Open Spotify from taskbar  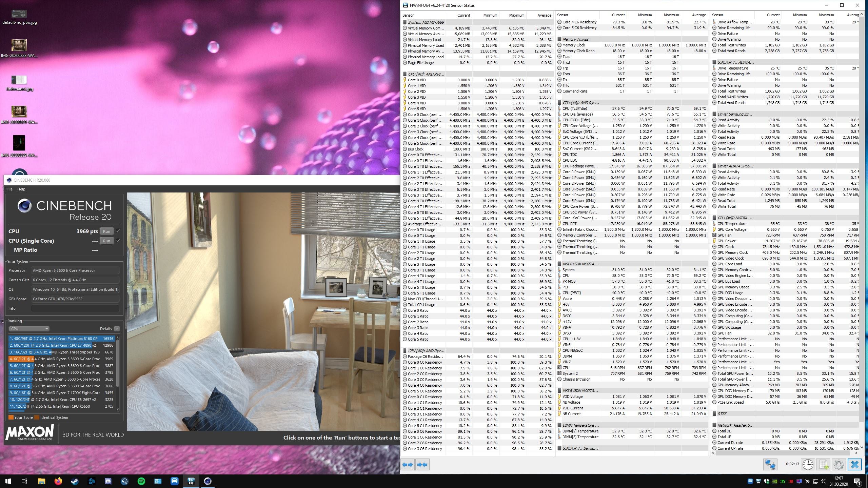pos(141,481)
